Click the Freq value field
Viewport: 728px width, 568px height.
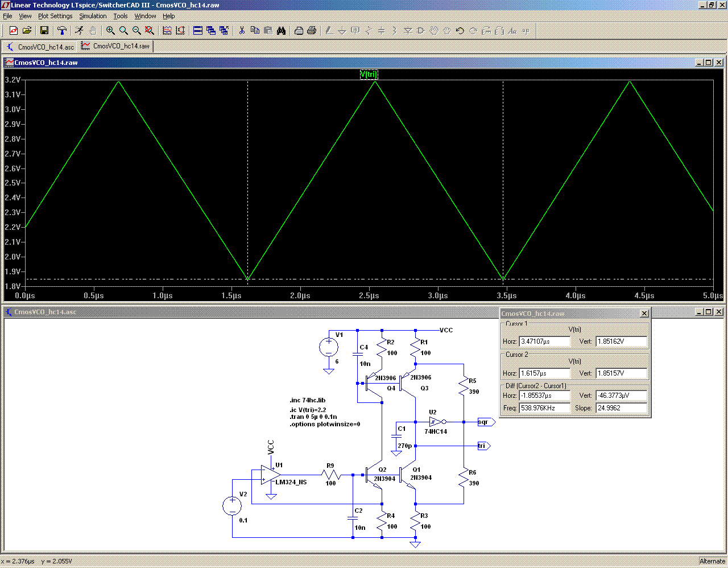point(544,408)
